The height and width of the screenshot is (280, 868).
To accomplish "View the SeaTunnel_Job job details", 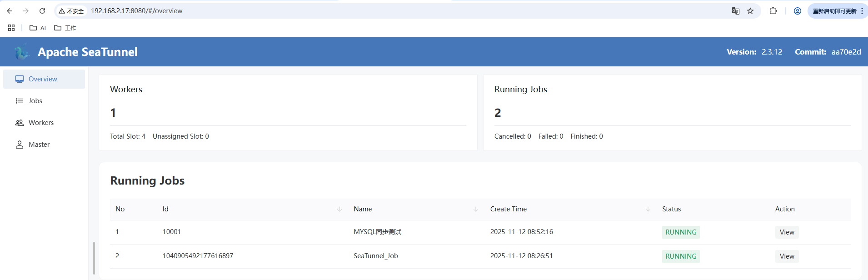I will tap(787, 256).
